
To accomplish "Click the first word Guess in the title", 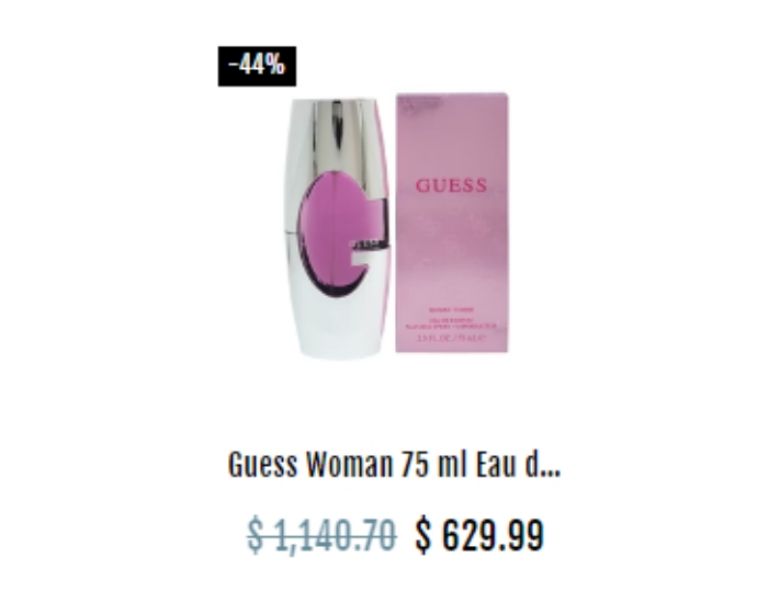I will pyautogui.click(x=263, y=464).
